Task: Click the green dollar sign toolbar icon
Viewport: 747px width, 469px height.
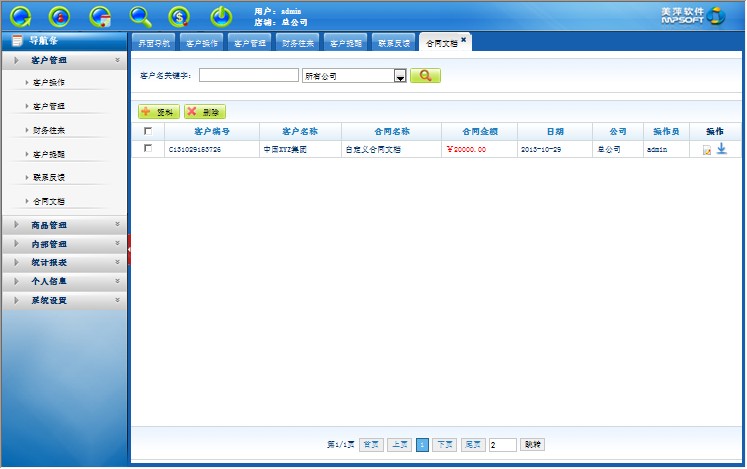Action: point(180,16)
